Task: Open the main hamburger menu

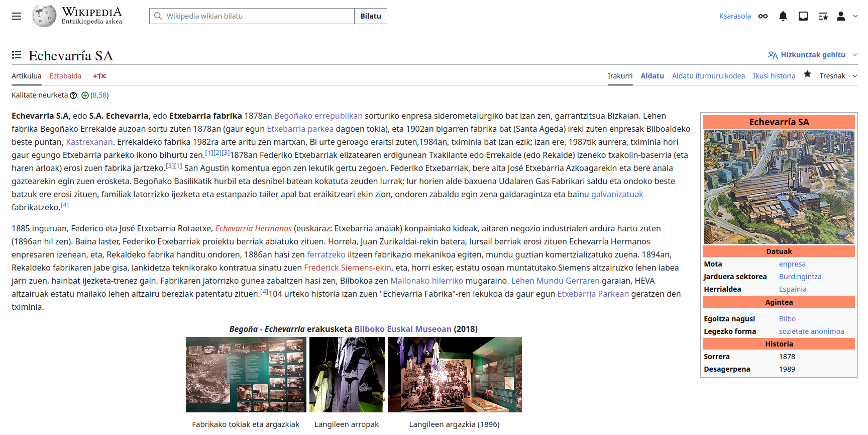Action: 17,16
